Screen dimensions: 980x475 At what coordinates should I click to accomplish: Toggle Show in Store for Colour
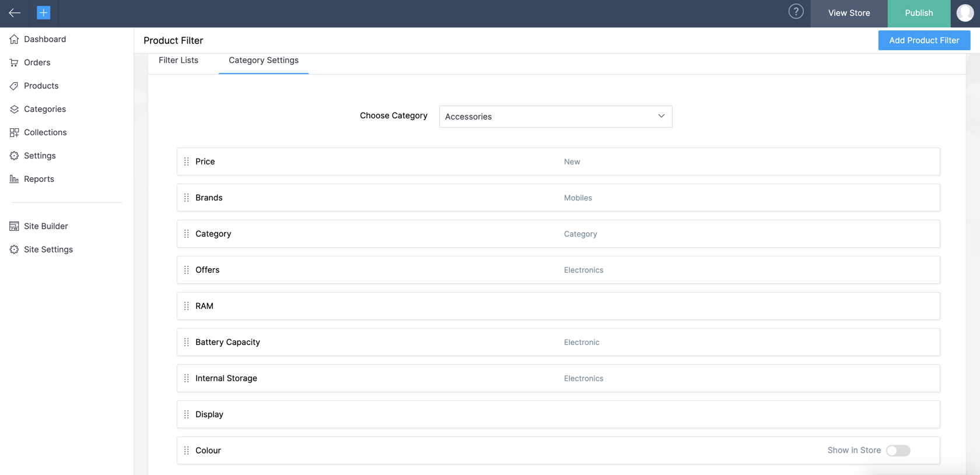pyautogui.click(x=898, y=451)
